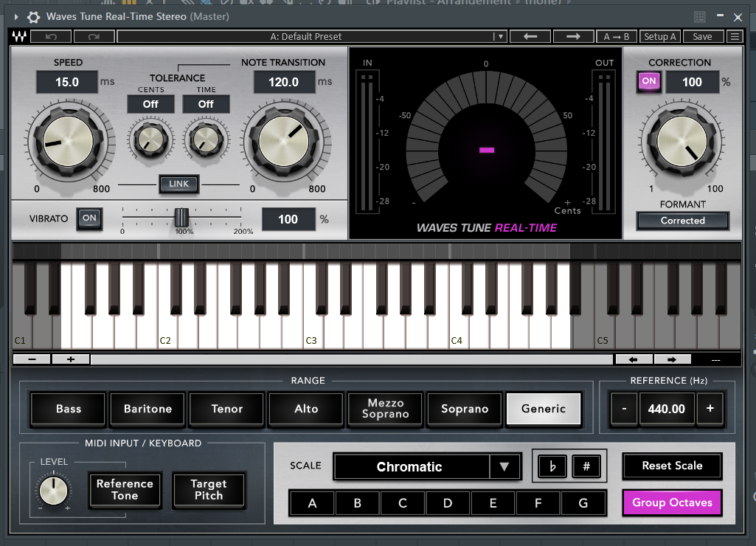Select the Generic range
The width and height of the screenshot is (756, 546).
(x=544, y=409)
